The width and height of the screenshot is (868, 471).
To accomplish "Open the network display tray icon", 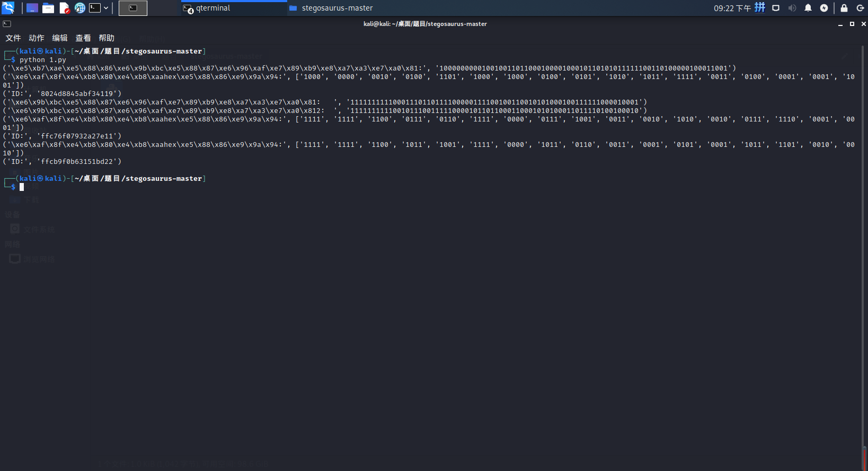I will click(x=776, y=8).
